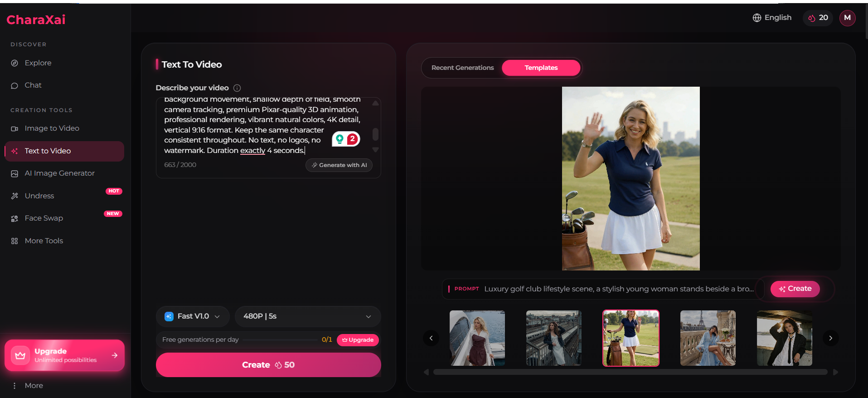Show next templates with right arrow

tap(830, 338)
